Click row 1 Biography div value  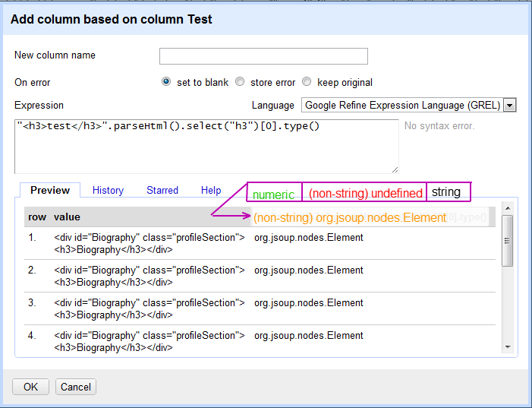coord(150,244)
